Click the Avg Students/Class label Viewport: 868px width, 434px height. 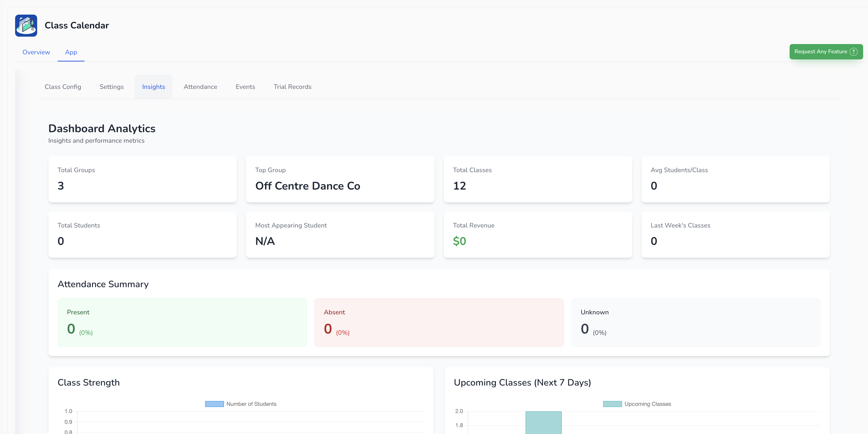[679, 170]
